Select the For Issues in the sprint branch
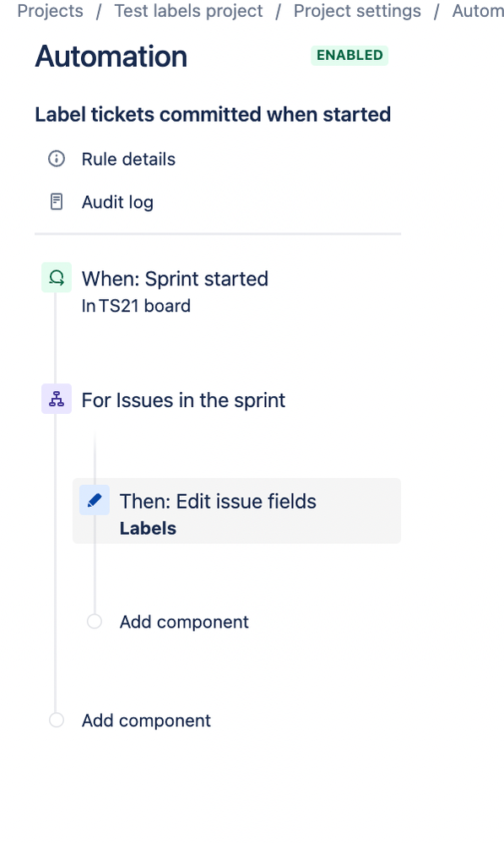Screen dimensions: 504x843 point(183,400)
